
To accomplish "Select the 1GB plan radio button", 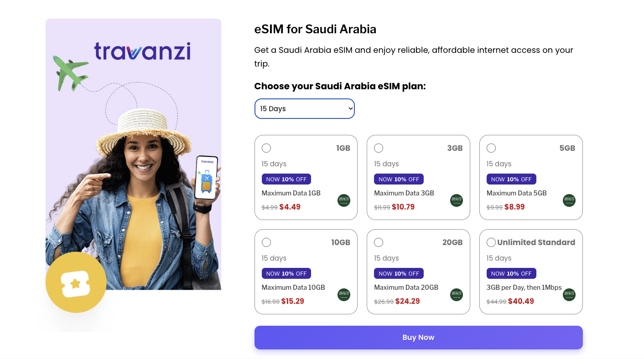I will click(266, 148).
